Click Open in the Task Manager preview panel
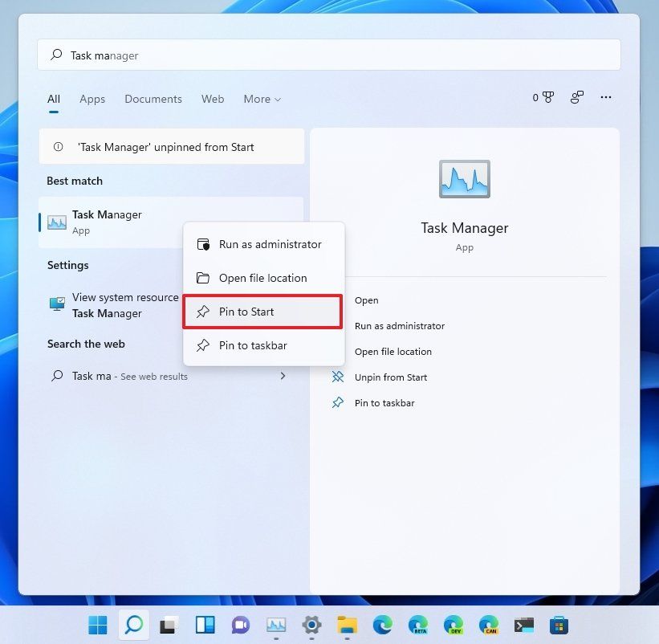The height and width of the screenshot is (644, 659). pyautogui.click(x=366, y=300)
